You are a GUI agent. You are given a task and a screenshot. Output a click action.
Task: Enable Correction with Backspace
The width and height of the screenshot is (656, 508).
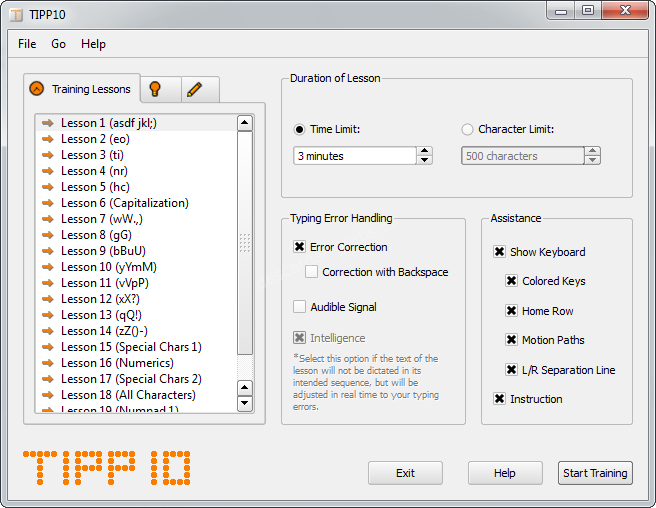(x=311, y=272)
